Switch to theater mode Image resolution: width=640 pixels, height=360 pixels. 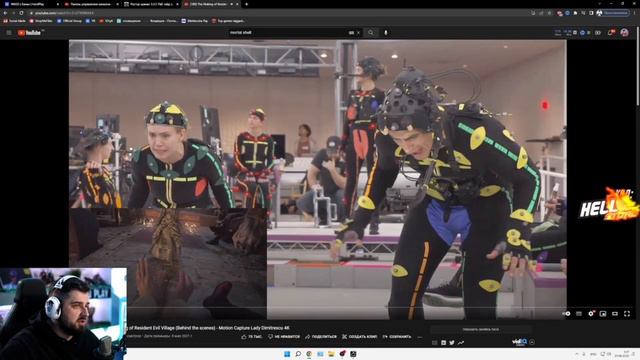tap(615, 313)
